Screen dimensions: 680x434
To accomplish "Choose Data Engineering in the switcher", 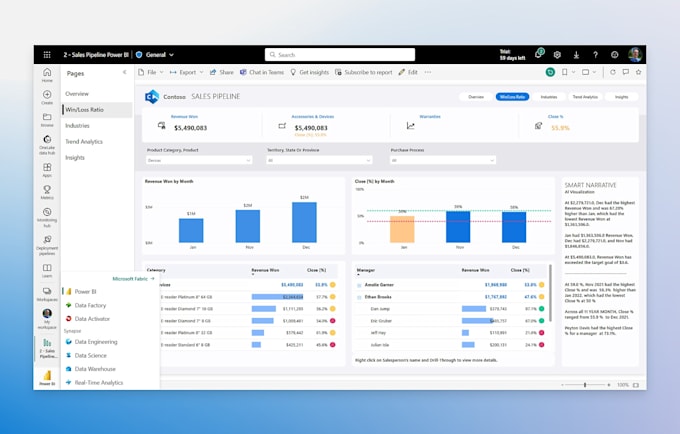I will 92,342.
